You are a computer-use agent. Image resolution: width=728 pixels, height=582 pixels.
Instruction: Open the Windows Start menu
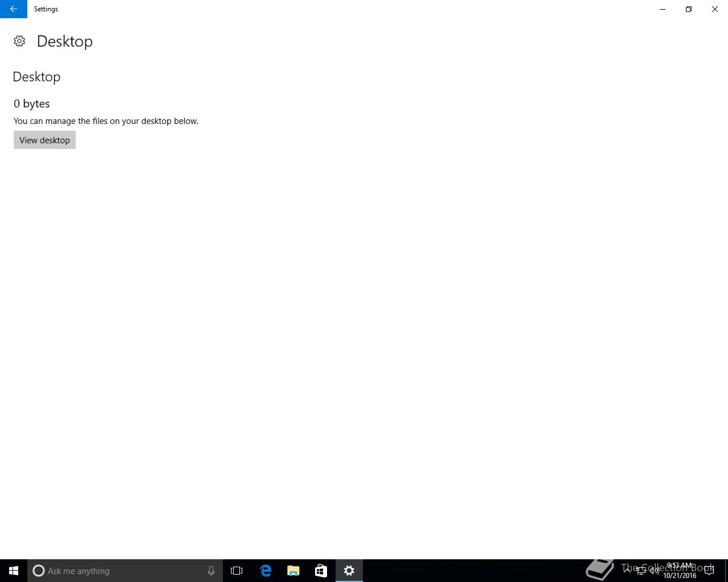tap(14, 571)
